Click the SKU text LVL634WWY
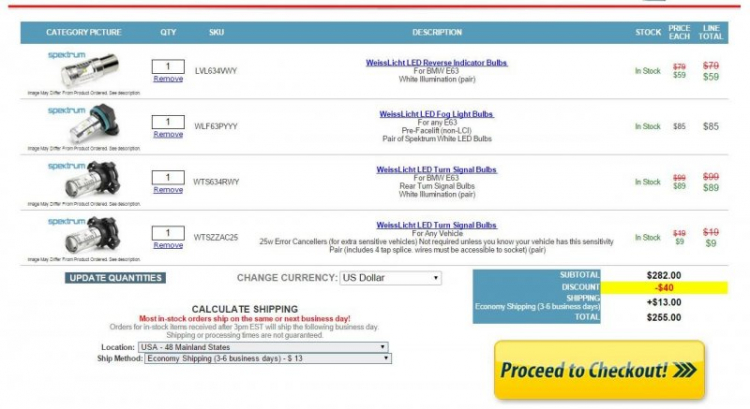Screen dimensions: 750x409 [216, 71]
